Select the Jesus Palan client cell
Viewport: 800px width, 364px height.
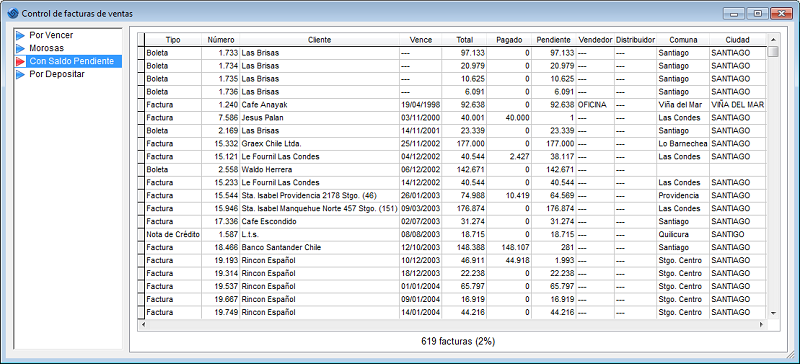(x=319, y=118)
